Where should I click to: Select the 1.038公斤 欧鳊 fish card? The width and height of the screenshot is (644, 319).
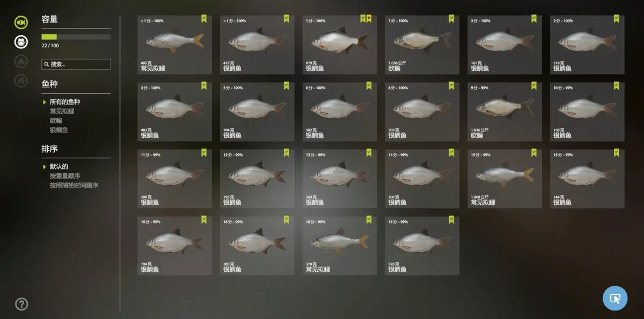422,44
